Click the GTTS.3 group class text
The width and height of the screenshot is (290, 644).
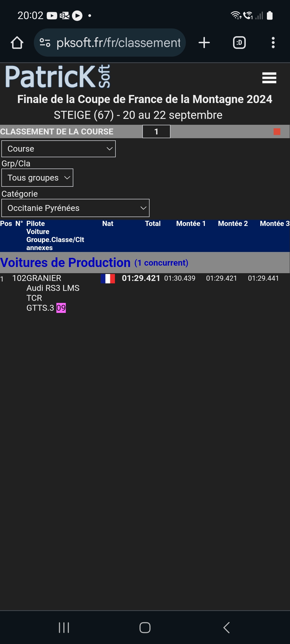(x=40, y=308)
